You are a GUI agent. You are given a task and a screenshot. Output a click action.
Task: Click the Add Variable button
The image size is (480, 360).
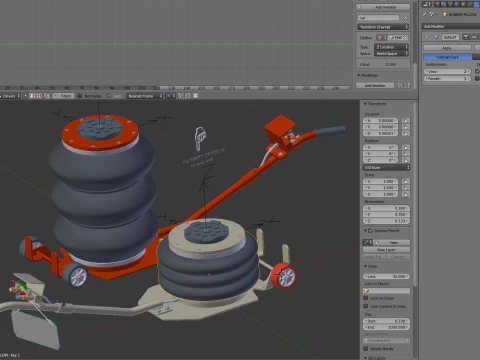(x=383, y=7)
